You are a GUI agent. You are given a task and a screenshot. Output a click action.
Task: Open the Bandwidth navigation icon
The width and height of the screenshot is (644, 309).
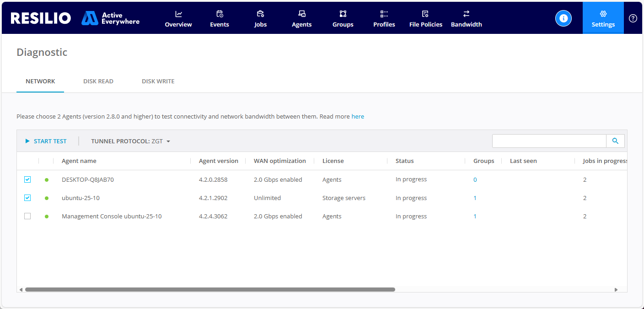click(x=466, y=14)
